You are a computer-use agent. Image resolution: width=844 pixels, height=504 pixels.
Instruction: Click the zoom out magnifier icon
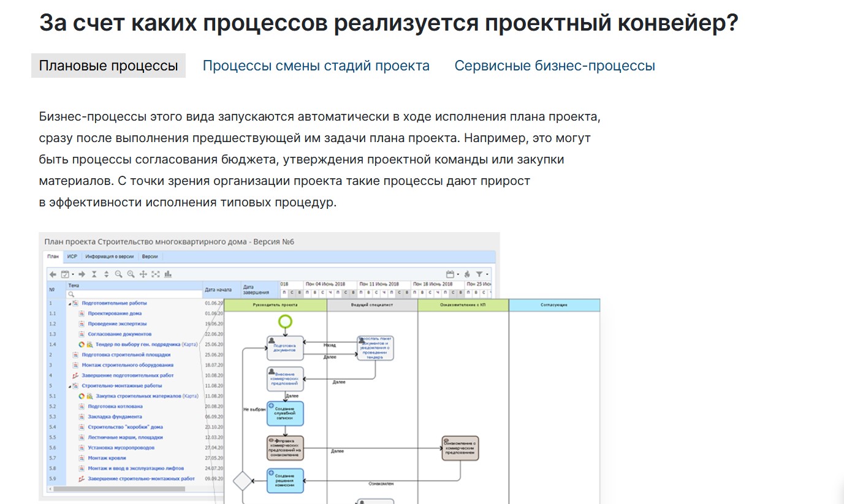pyautogui.click(x=118, y=274)
